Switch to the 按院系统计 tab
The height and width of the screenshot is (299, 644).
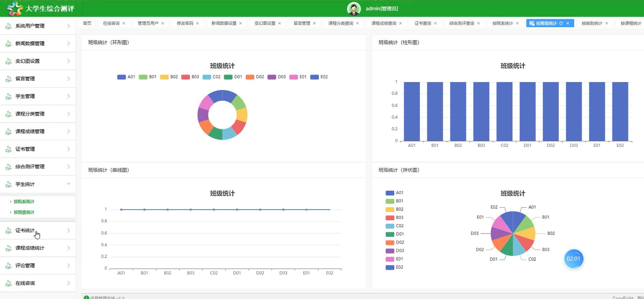tap(502, 23)
